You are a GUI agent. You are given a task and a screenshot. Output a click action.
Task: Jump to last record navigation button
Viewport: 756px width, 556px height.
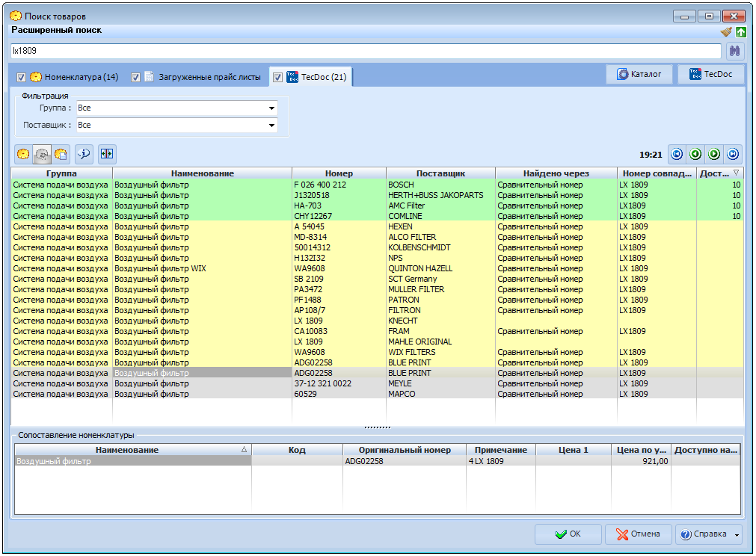[733, 154]
